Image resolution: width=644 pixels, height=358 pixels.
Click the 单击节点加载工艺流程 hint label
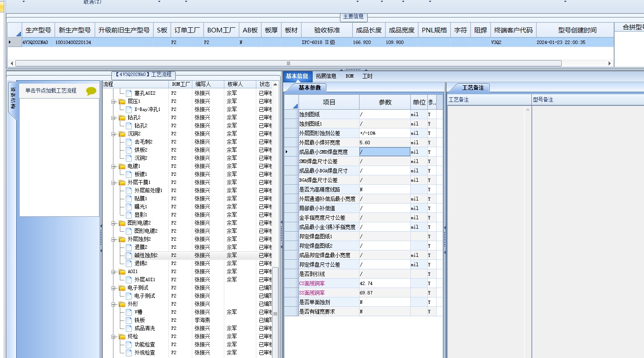51,90
